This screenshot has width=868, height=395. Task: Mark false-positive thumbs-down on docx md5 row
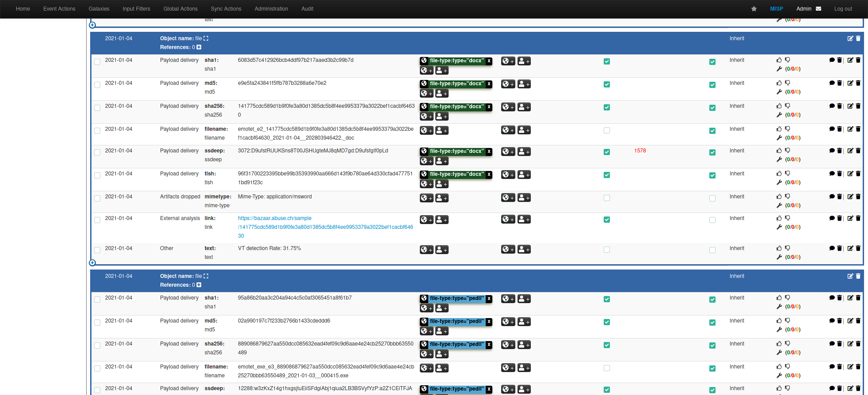point(788,83)
